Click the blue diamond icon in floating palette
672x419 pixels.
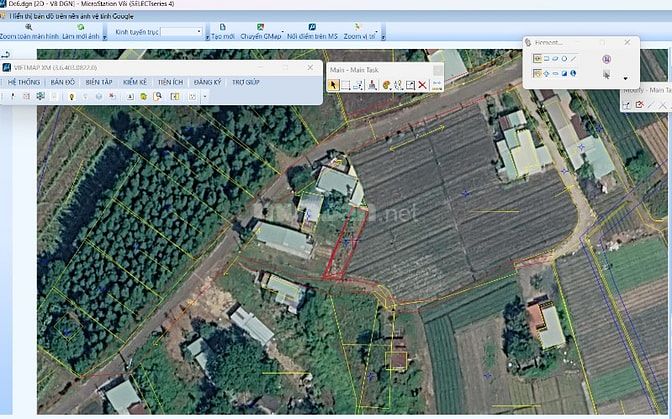pyautogui.click(x=546, y=74)
